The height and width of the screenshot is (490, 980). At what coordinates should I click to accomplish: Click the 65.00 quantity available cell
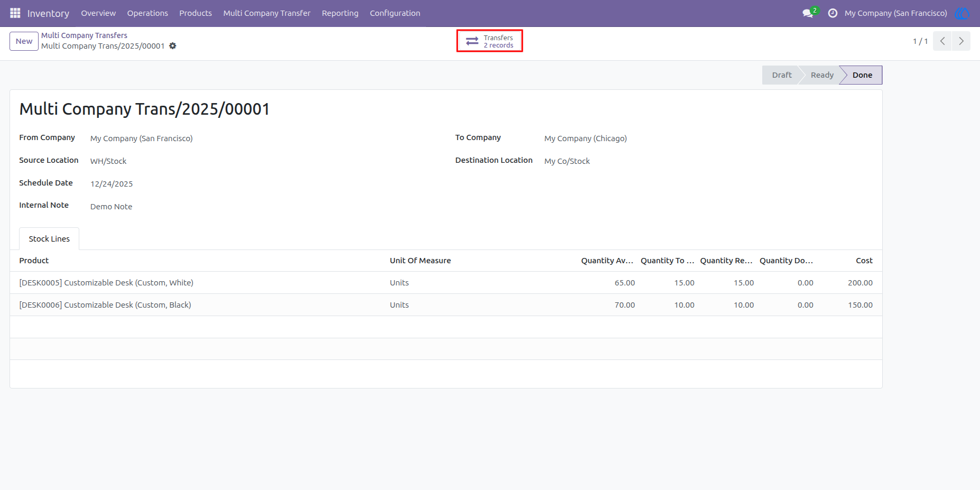point(624,283)
